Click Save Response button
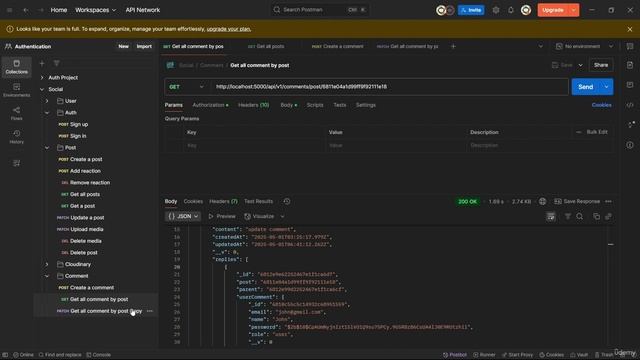 pyautogui.click(x=577, y=201)
